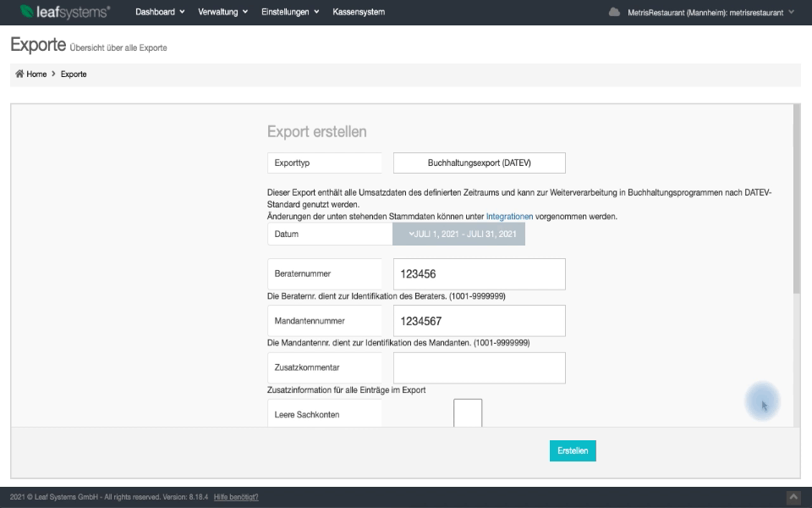Click the scroll-to-top arrow icon
Screen dimensions: 812x508
point(793,497)
